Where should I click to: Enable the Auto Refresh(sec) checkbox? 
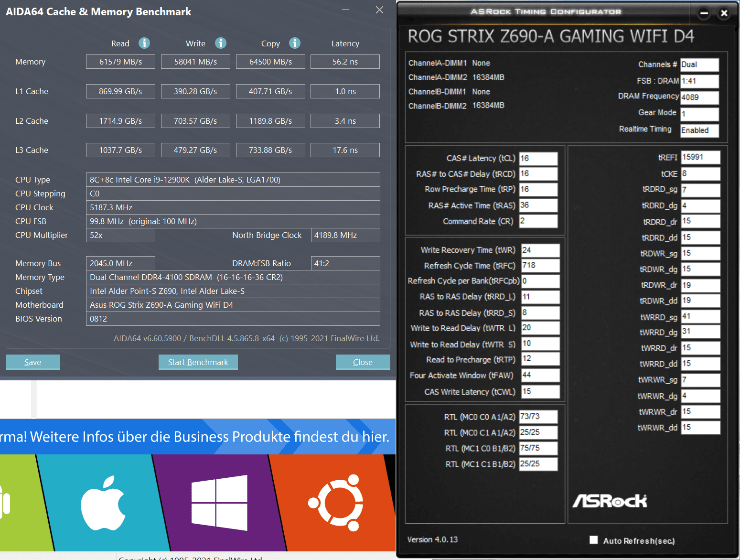tap(594, 540)
